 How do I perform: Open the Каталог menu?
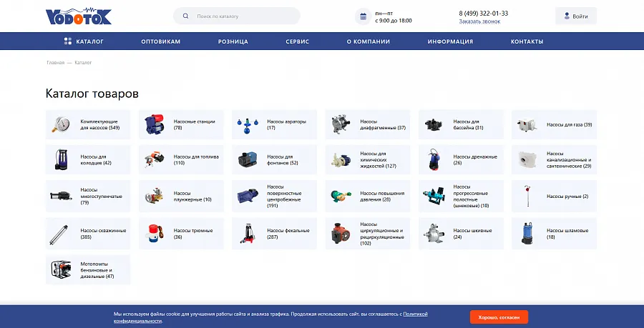pos(84,41)
